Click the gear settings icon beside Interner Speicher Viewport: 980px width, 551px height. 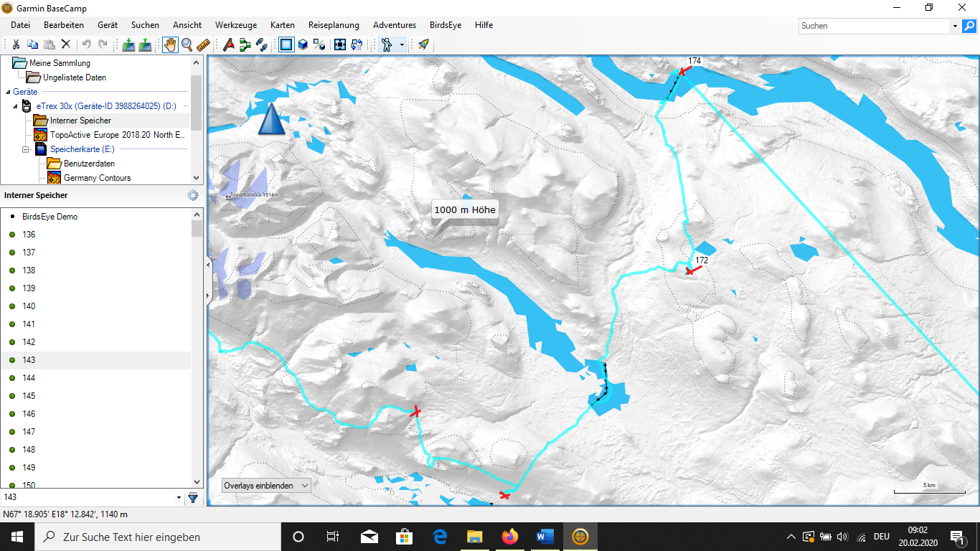tap(192, 195)
